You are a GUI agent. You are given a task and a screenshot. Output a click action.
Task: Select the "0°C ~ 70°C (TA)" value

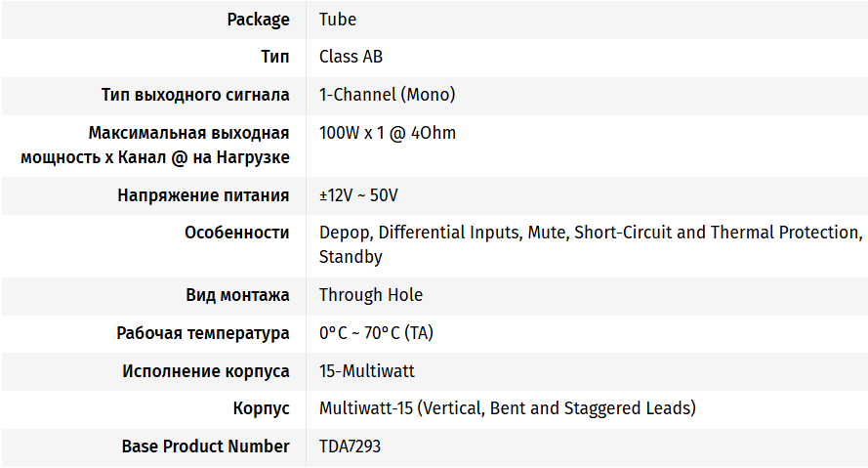[x=376, y=333]
